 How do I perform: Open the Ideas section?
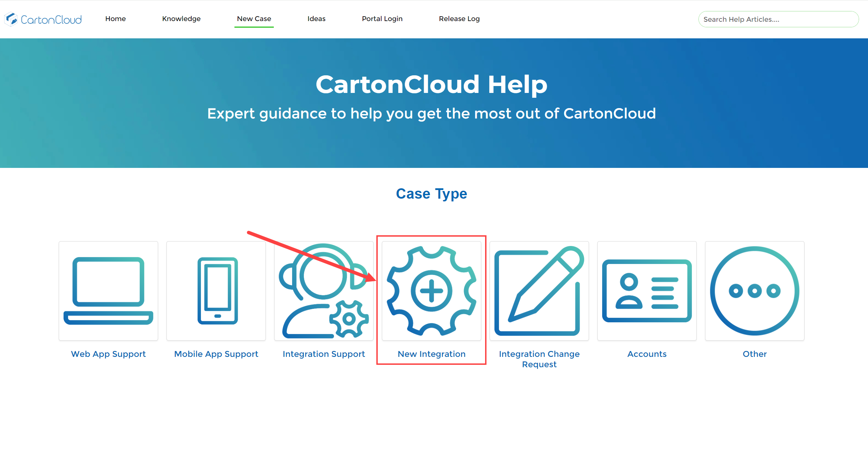(316, 19)
